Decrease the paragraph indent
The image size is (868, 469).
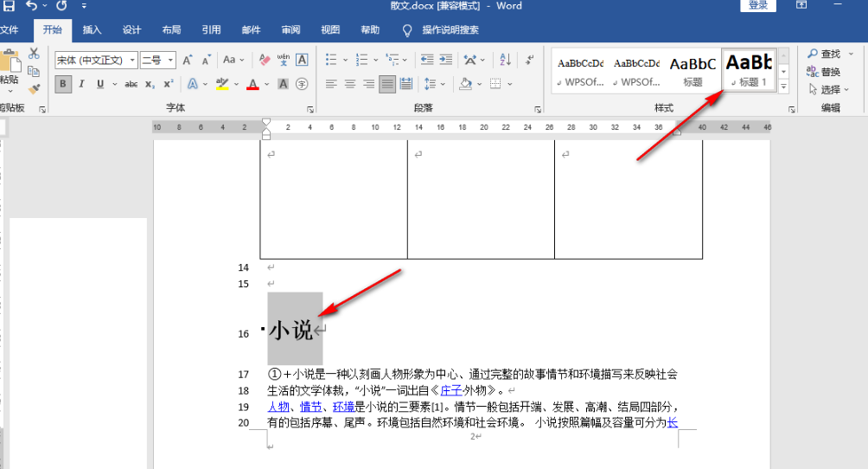pos(427,60)
